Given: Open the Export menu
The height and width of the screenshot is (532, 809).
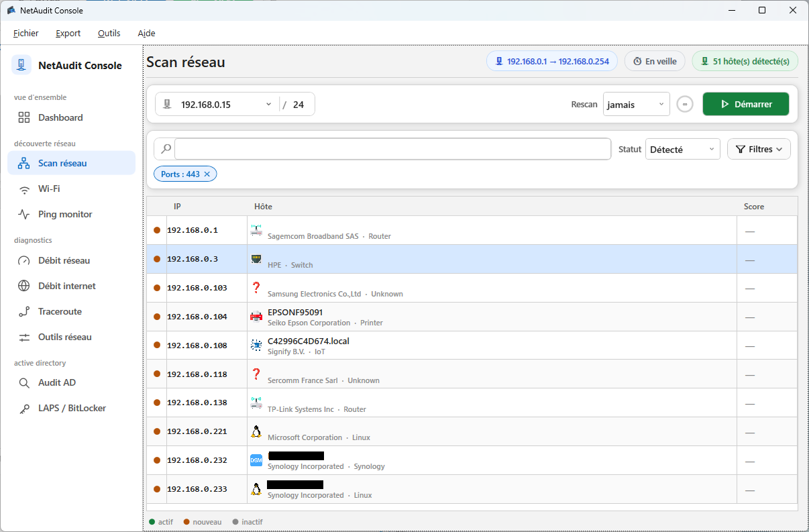Looking at the screenshot, I should click(68, 34).
